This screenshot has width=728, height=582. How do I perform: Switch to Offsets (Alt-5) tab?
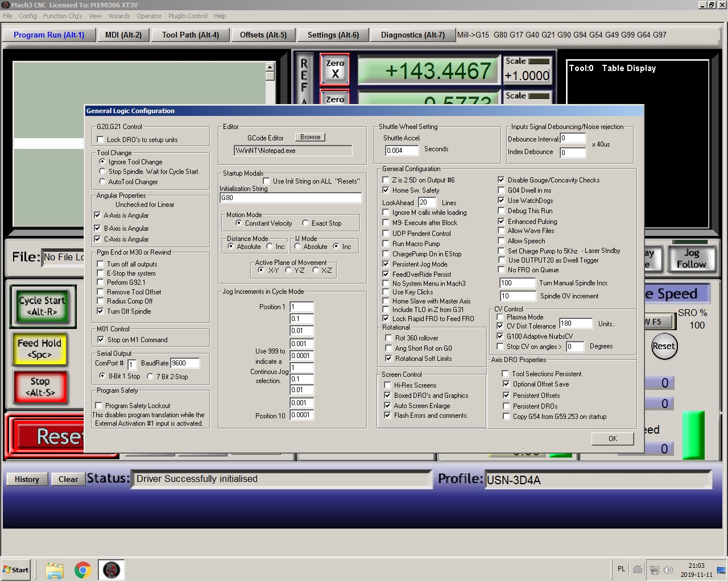[263, 35]
